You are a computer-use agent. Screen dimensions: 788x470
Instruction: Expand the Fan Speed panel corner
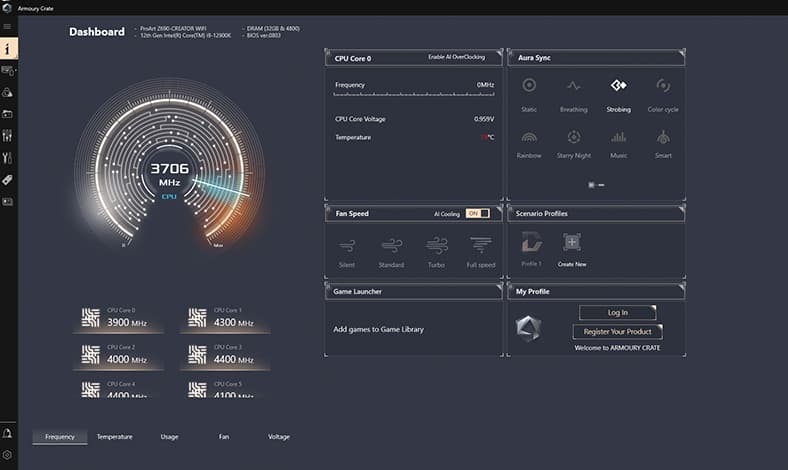pyautogui.click(x=499, y=208)
